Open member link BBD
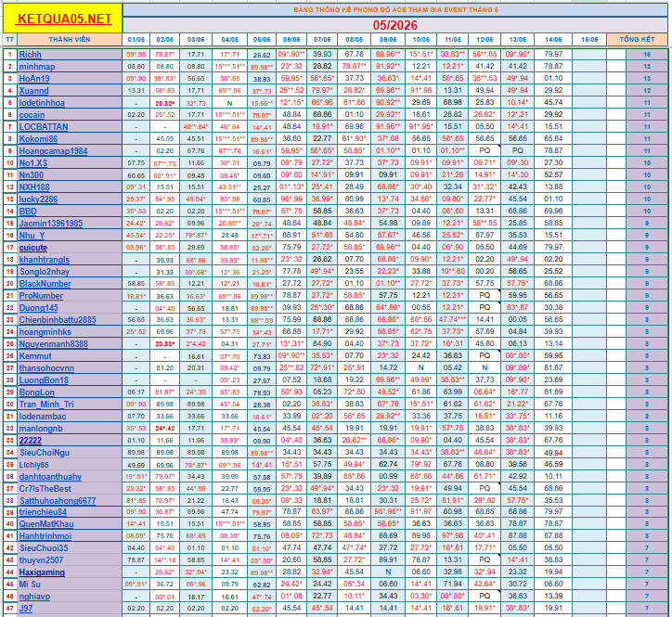The image size is (672, 617). click(x=28, y=211)
